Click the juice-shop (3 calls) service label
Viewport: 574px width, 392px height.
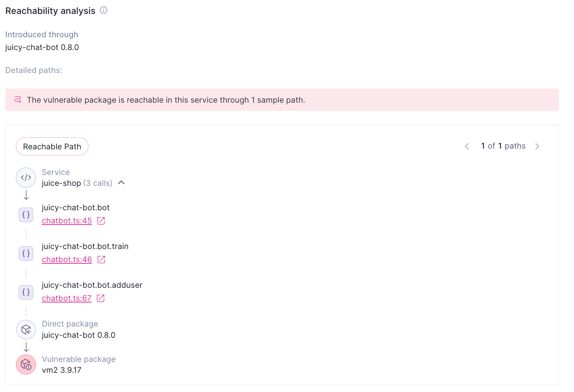click(77, 183)
